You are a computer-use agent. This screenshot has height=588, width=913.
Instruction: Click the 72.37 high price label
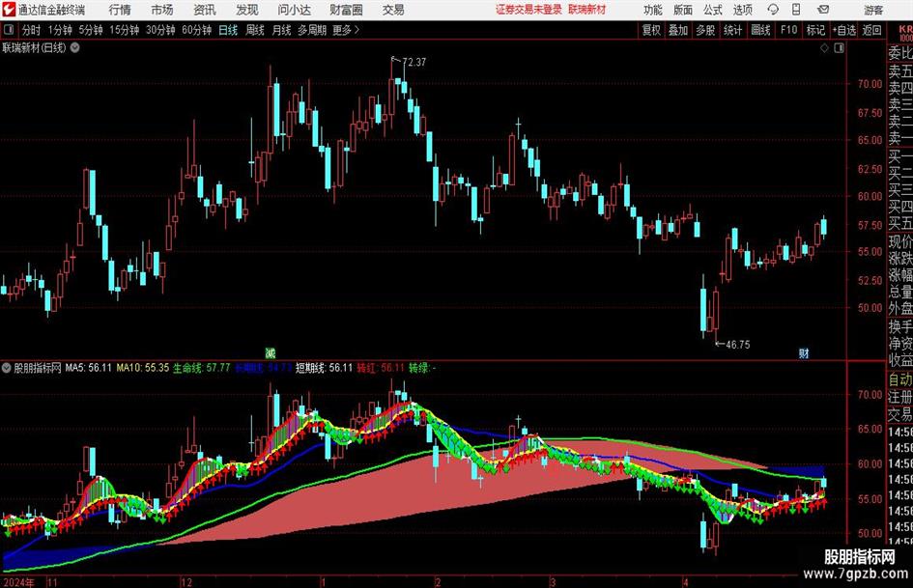pos(414,62)
